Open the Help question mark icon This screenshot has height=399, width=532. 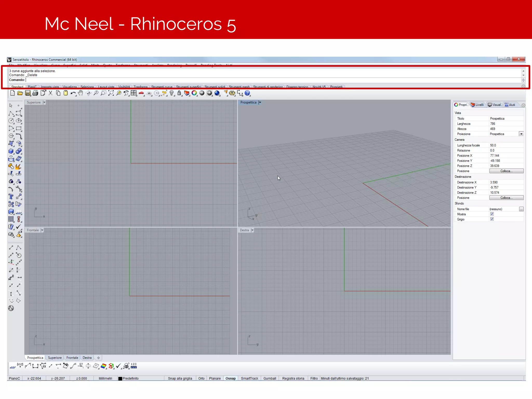tap(247, 93)
